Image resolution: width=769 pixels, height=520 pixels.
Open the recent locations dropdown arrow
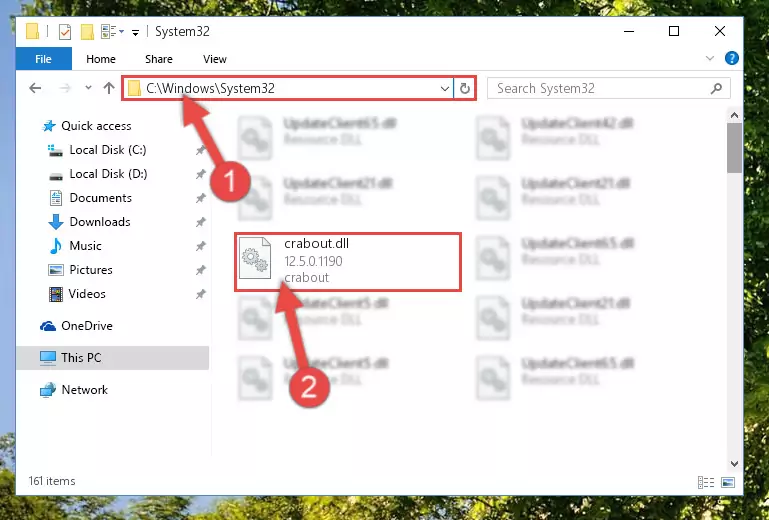[x=88, y=88]
